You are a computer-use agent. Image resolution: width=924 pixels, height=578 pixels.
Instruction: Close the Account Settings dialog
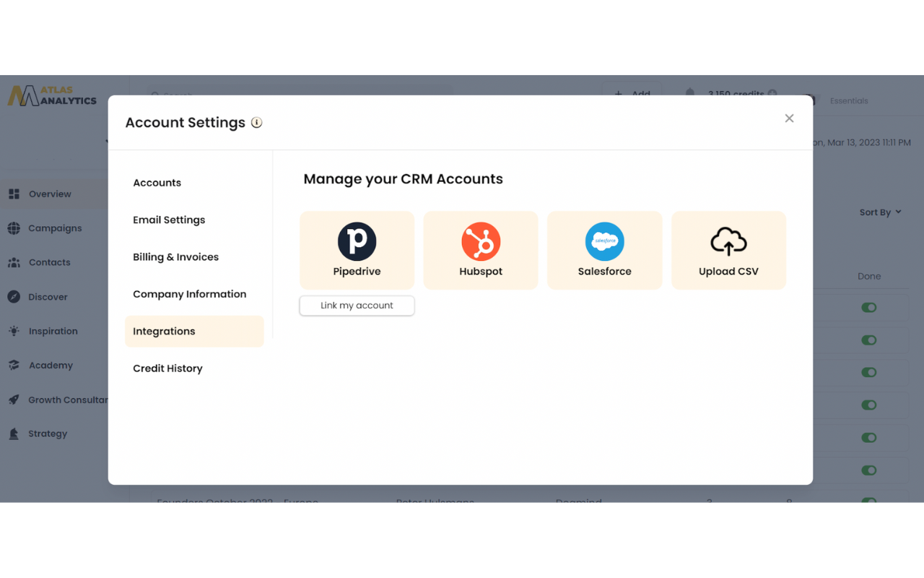(789, 118)
